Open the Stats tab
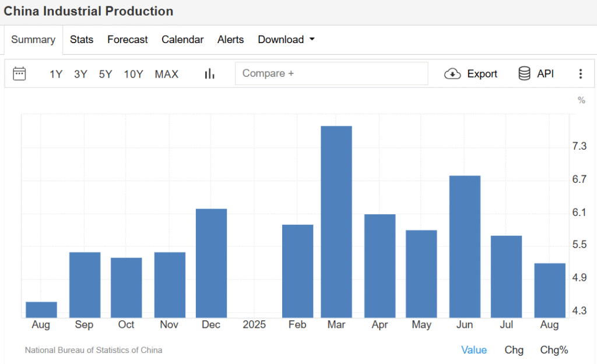The width and height of the screenshot is (597, 364). click(82, 40)
